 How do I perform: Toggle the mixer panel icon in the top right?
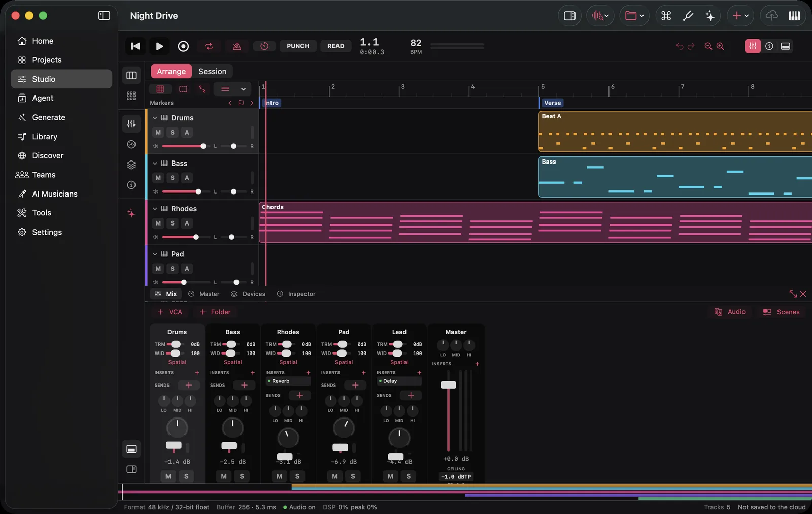click(753, 46)
